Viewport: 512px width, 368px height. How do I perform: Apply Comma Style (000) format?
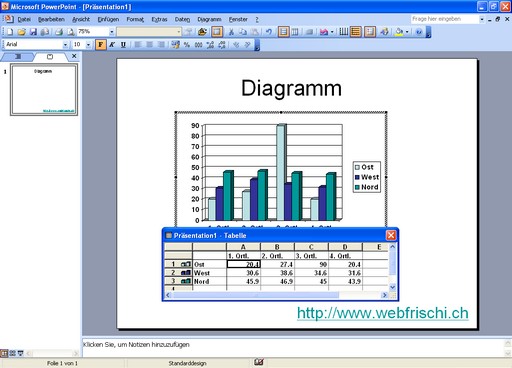pyautogui.click(x=198, y=45)
